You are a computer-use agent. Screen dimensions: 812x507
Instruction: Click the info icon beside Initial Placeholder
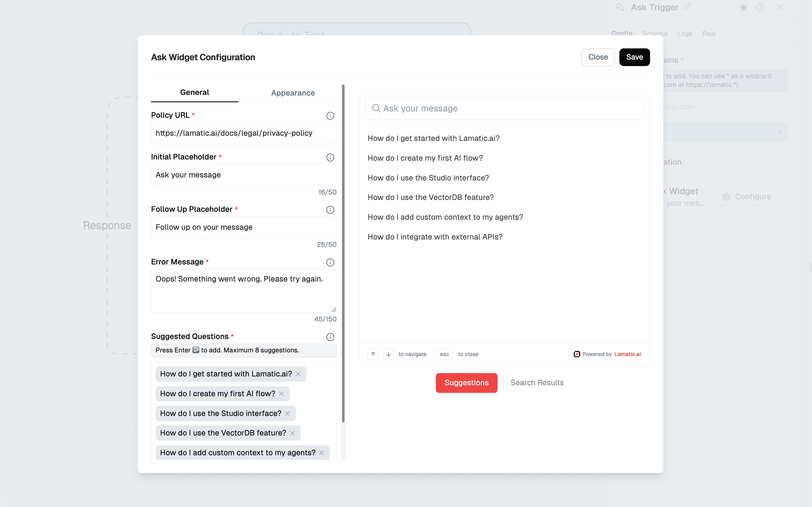pyautogui.click(x=330, y=157)
